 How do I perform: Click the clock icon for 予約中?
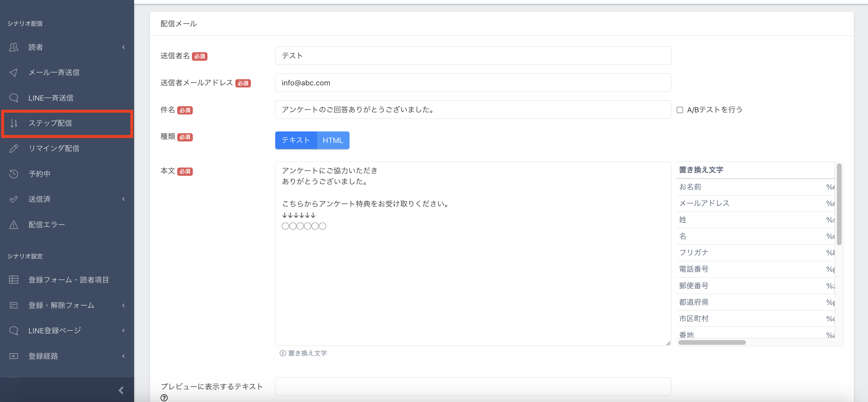point(13,174)
